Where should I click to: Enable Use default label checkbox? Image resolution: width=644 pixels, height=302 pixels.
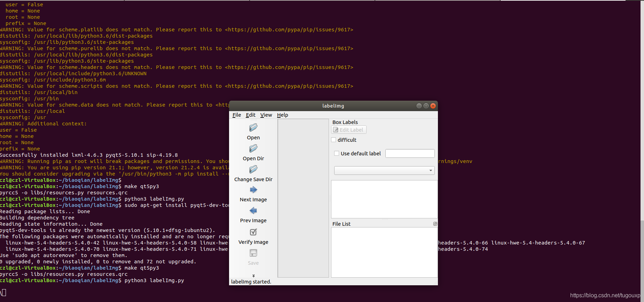337,153
